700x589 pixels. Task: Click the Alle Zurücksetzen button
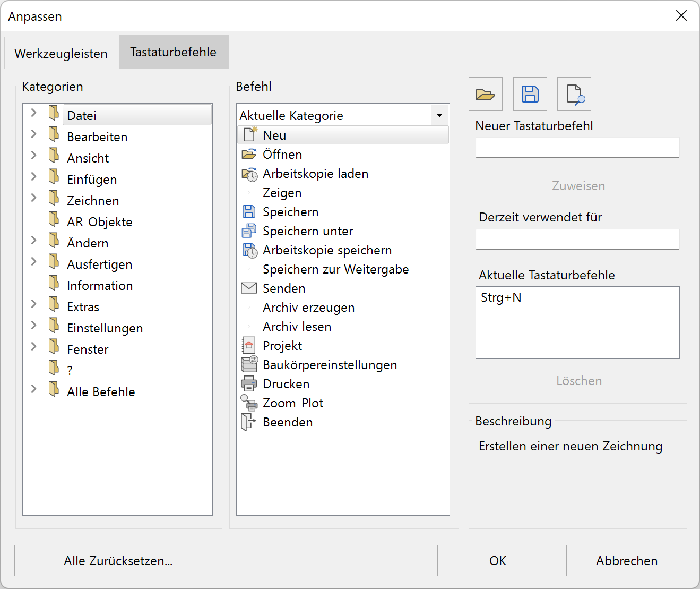pos(117,560)
